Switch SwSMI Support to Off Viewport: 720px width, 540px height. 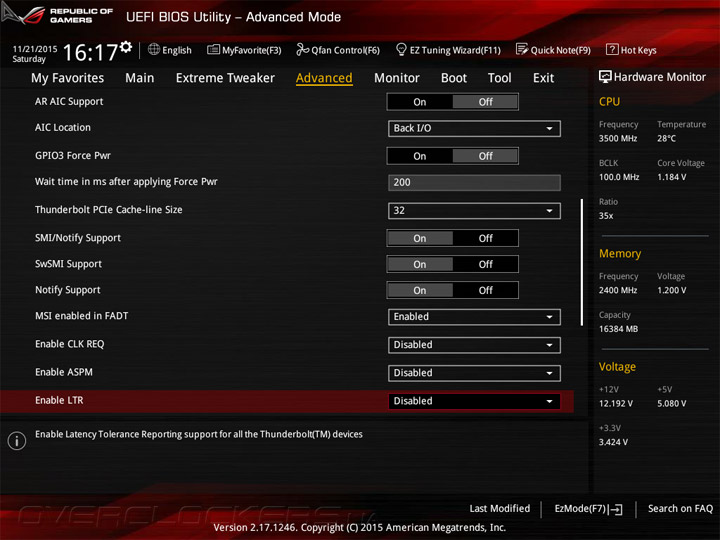click(485, 264)
